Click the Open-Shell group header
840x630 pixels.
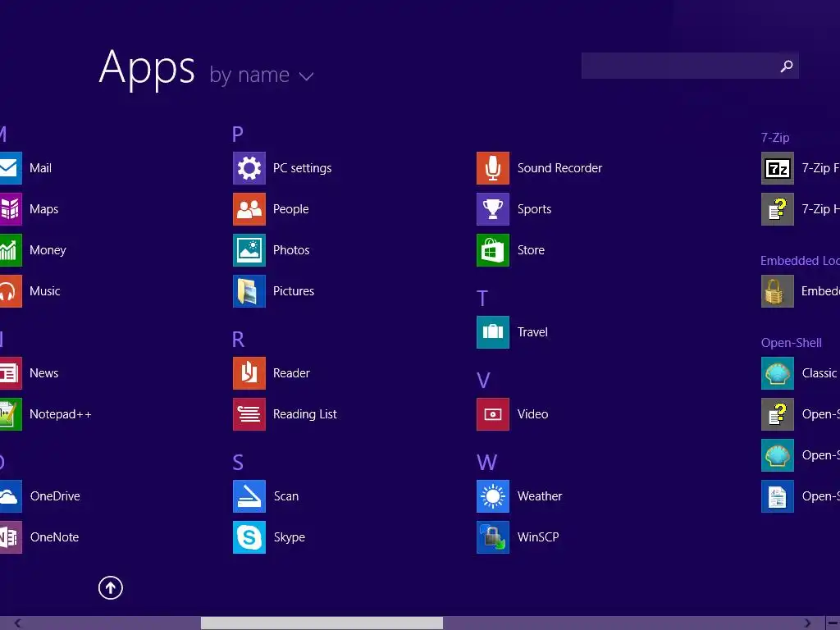792,343
